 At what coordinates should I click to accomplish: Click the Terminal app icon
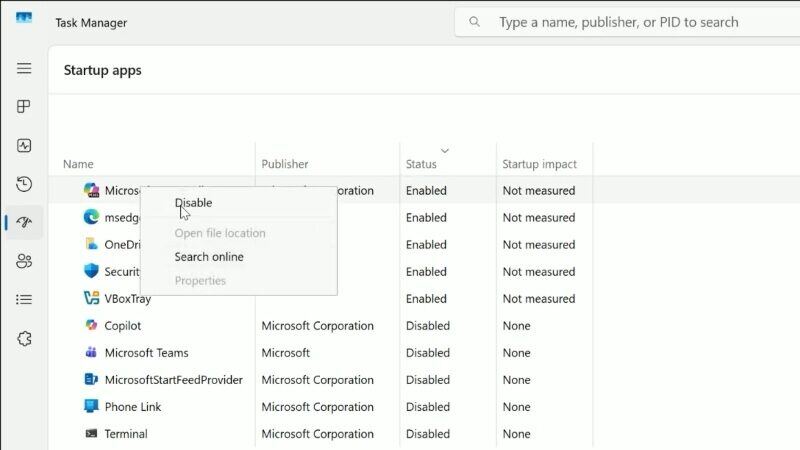[91, 433]
